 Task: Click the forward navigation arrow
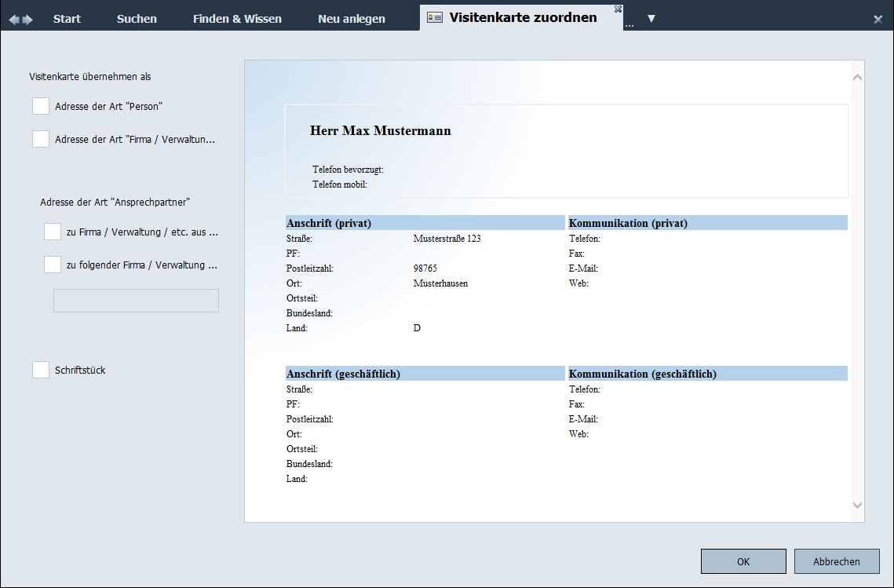coord(27,19)
